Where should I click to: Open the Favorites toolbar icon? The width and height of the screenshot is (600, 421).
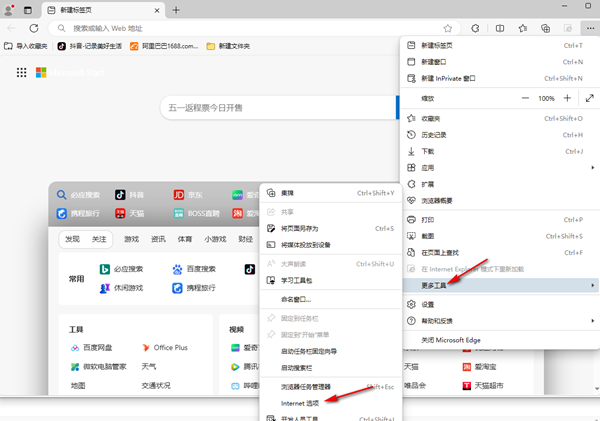point(523,28)
